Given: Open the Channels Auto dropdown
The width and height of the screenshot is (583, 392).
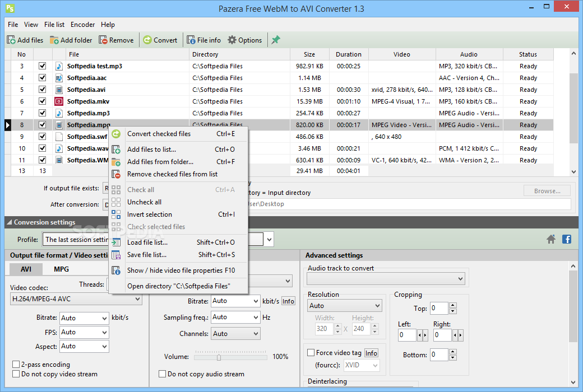Looking at the screenshot, I should pyautogui.click(x=235, y=334).
